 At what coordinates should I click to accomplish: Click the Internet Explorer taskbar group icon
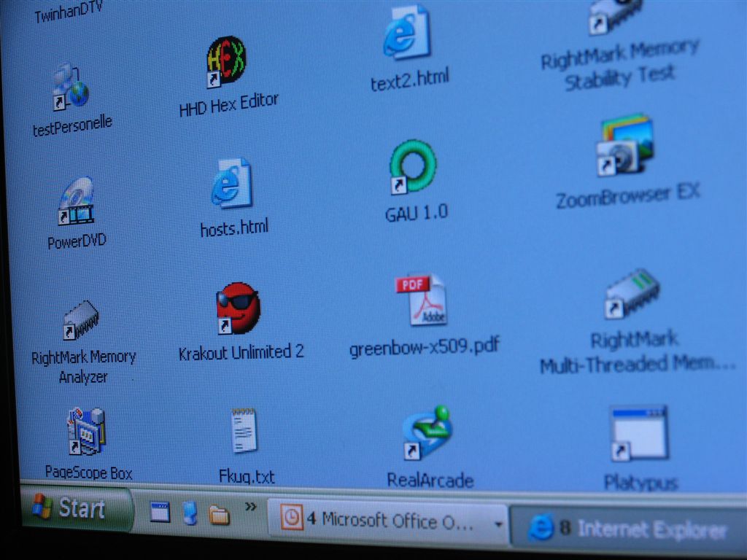tap(541, 527)
